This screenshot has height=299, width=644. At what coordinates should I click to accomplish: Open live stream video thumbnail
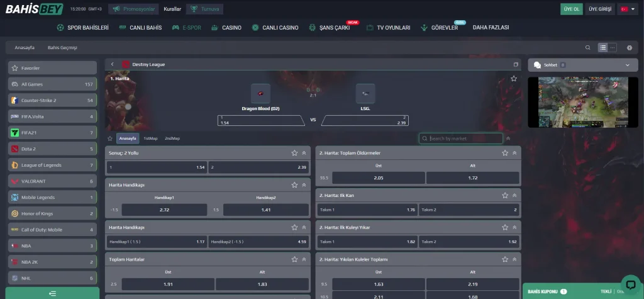(583, 102)
